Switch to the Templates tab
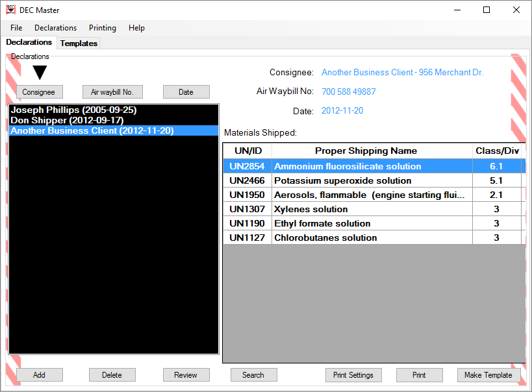The width and height of the screenshot is (532, 392). coord(79,43)
